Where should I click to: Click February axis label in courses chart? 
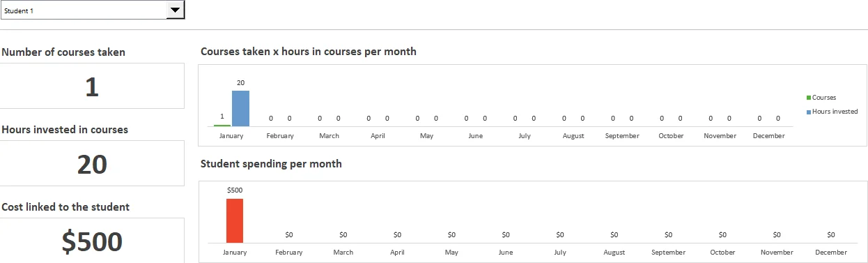tap(280, 136)
